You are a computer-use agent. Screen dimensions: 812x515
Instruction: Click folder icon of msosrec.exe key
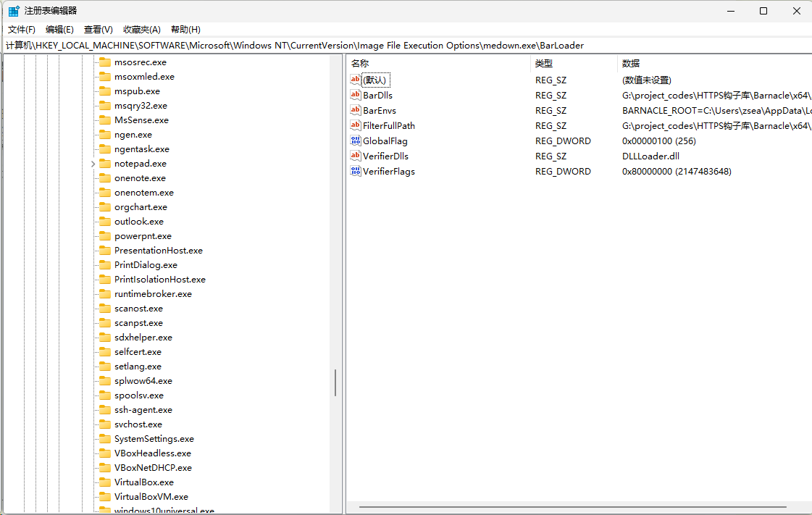[105, 62]
